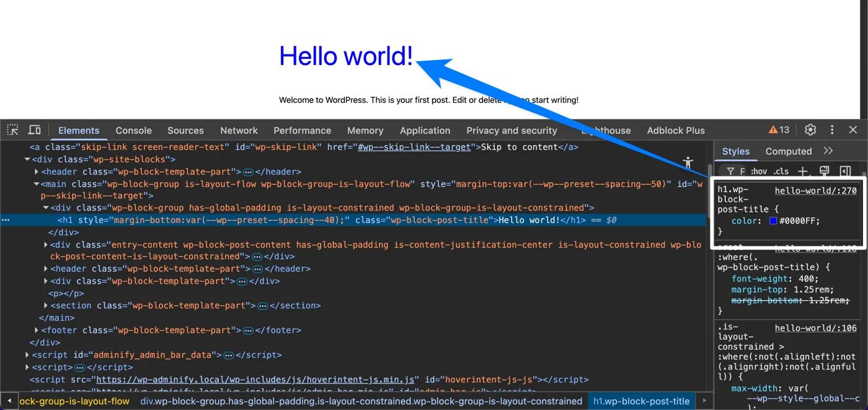The height and width of the screenshot is (410, 868).
Task: Select the div.wp-block-group.has-global-padding breadcrumb
Action: coord(361,401)
